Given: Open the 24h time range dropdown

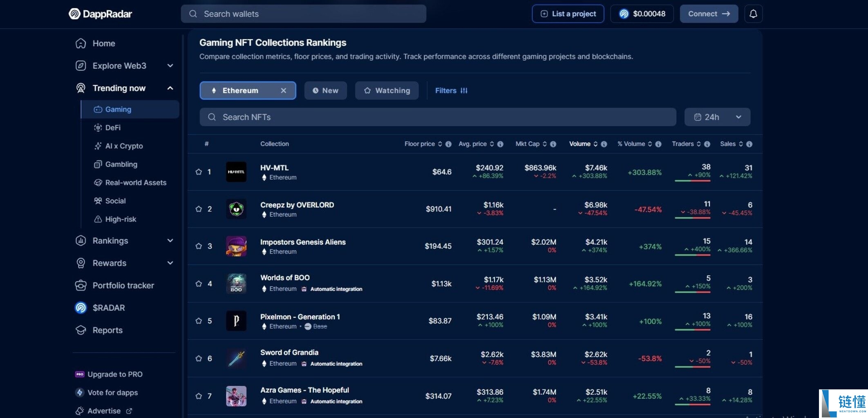Looking at the screenshot, I should coord(717,117).
